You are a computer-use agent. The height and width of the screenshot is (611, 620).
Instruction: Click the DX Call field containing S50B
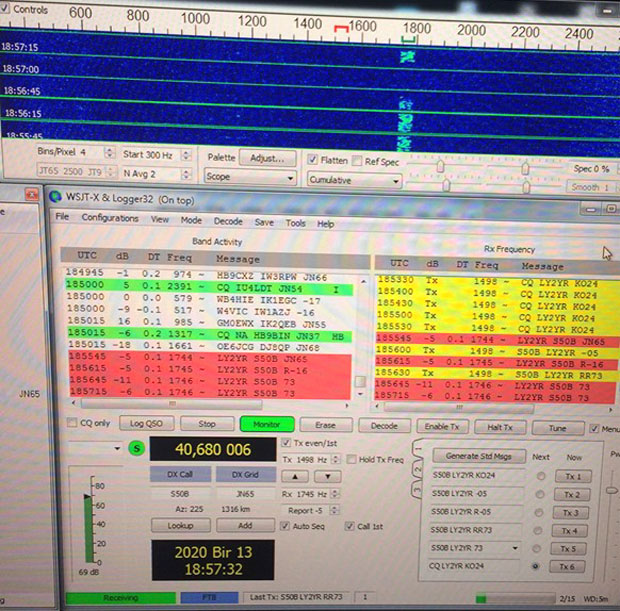coord(180,494)
